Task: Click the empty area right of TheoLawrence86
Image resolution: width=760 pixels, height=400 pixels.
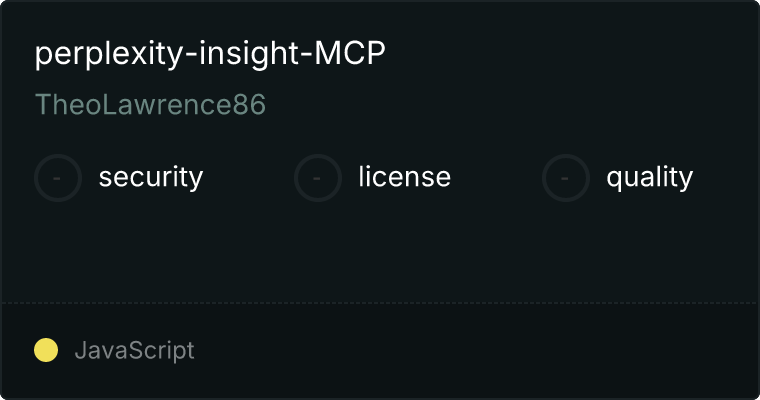Action: click(509, 104)
